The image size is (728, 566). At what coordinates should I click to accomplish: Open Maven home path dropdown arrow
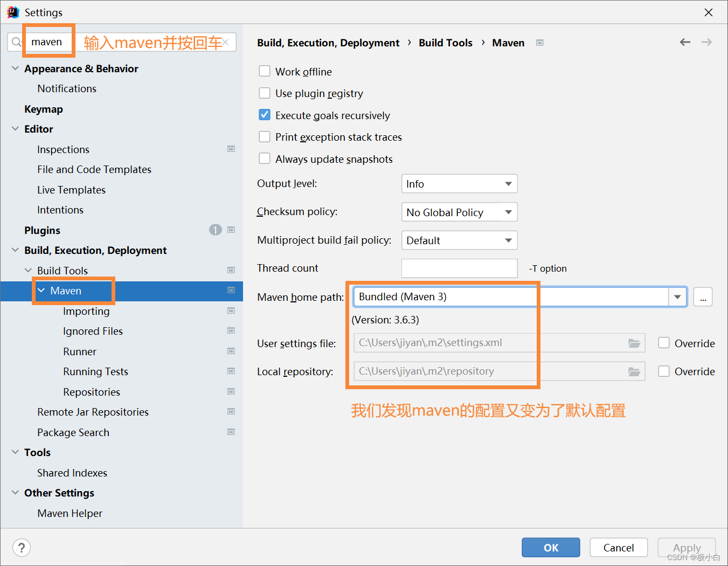point(677,296)
